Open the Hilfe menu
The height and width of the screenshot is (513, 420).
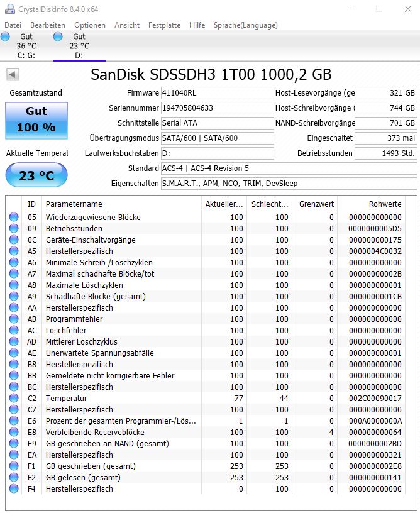pos(197,25)
